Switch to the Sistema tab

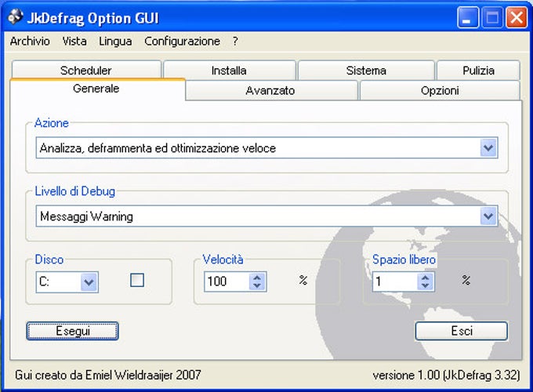coord(366,70)
